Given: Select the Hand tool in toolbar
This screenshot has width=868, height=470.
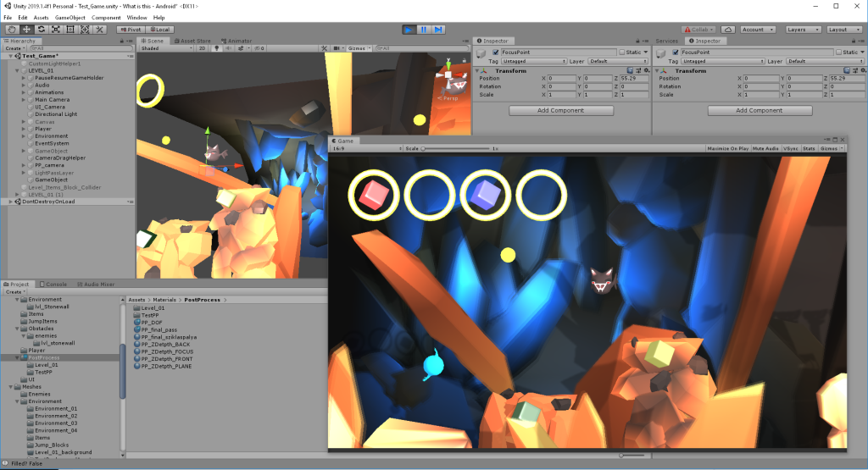Looking at the screenshot, I should pos(12,30).
